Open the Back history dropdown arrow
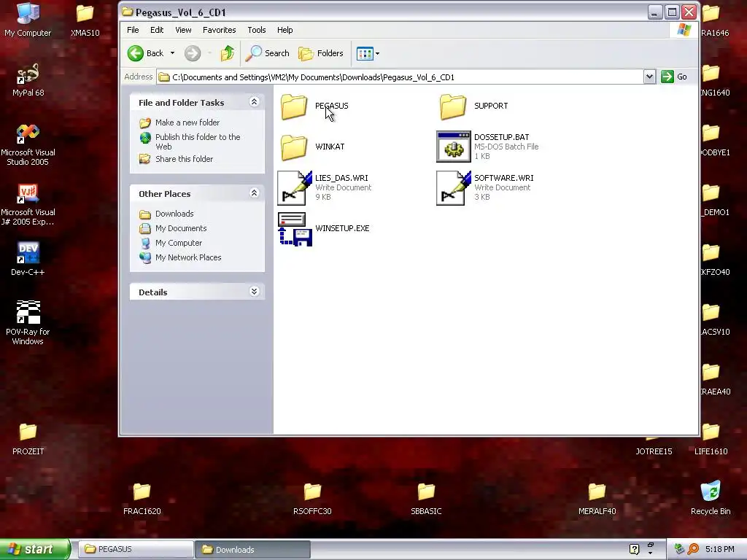 [172, 53]
